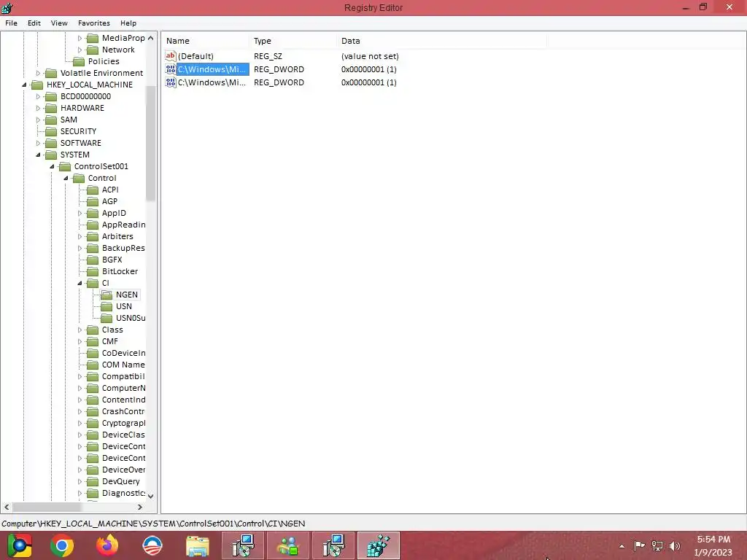Image resolution: width=747 pixels, height=560 pixels.
Task: Sort by the Data column header
Action: coord(441,41)
